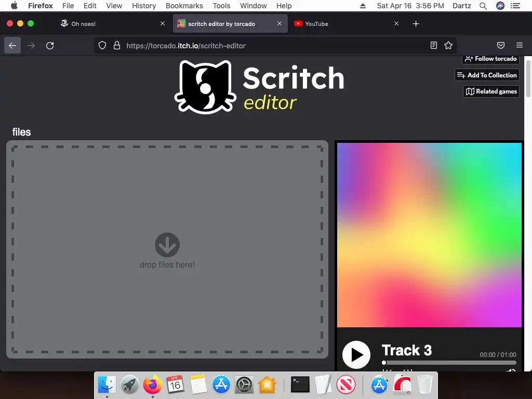Open Spotlight search in the menu bar

pyautogui.click(x=483, y=6)
